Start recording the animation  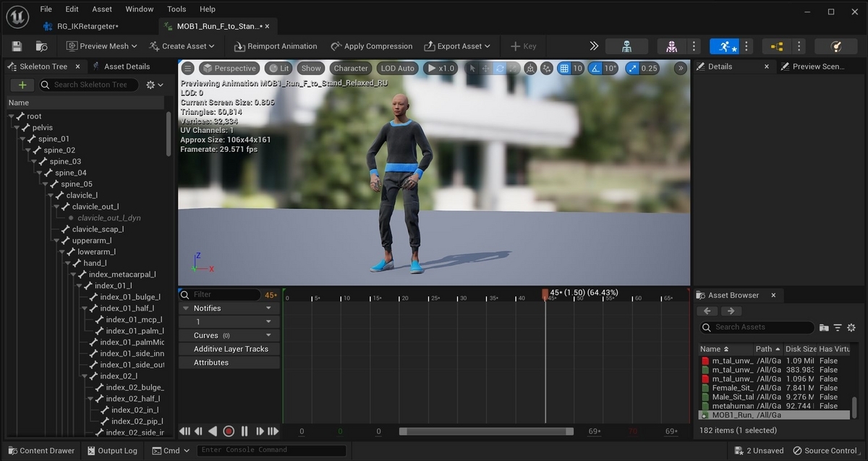coord(229,431)
